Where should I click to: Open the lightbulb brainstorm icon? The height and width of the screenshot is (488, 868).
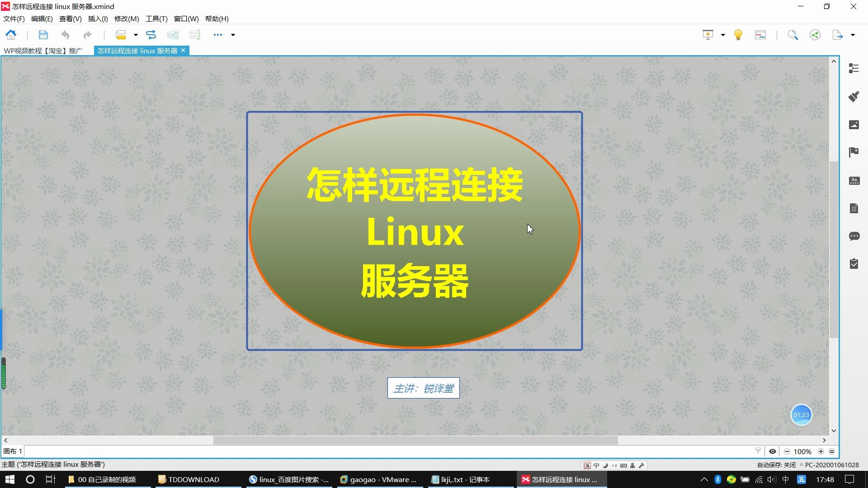pyautogui.click(x=738, y=34)
